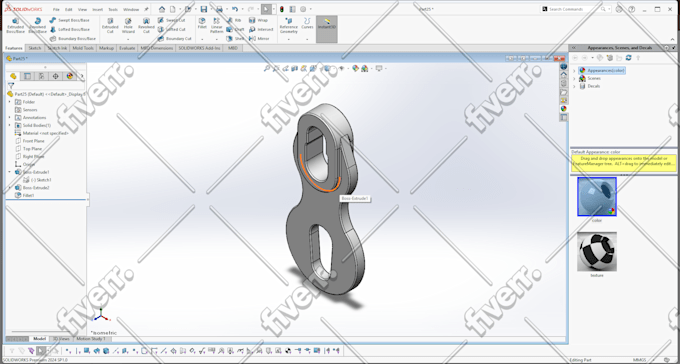The image size is (680, 364).
Task: Click the Undo icon
Action: pyautogui.click(x=235, y=9)
